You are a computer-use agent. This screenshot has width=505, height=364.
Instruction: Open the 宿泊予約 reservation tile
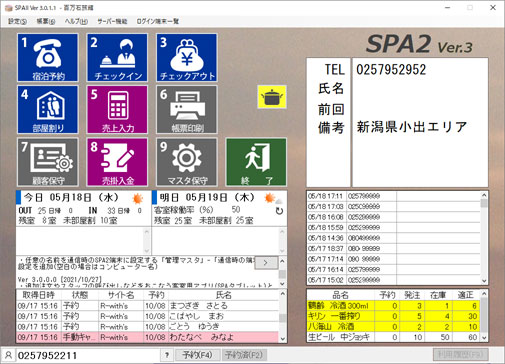pos(48,57)
